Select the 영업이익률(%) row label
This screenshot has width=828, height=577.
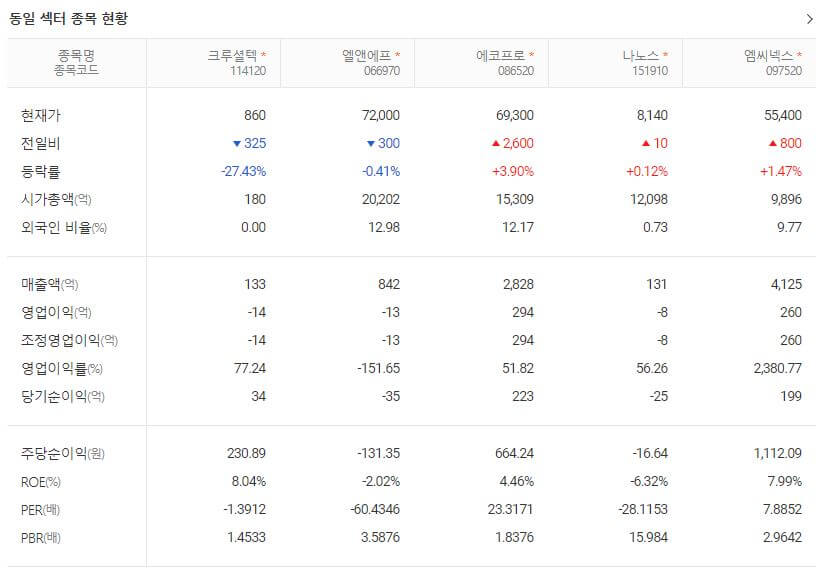coord(62,368)
